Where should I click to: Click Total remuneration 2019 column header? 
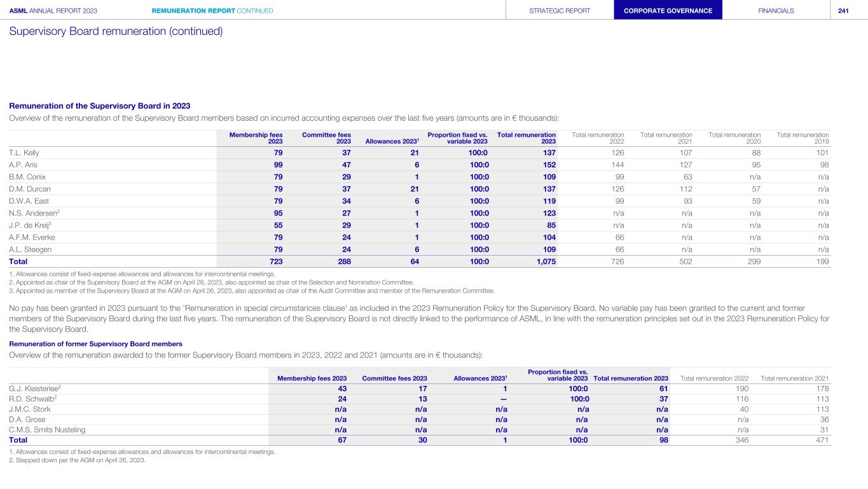pyautogui.click(x=803, y=138)
